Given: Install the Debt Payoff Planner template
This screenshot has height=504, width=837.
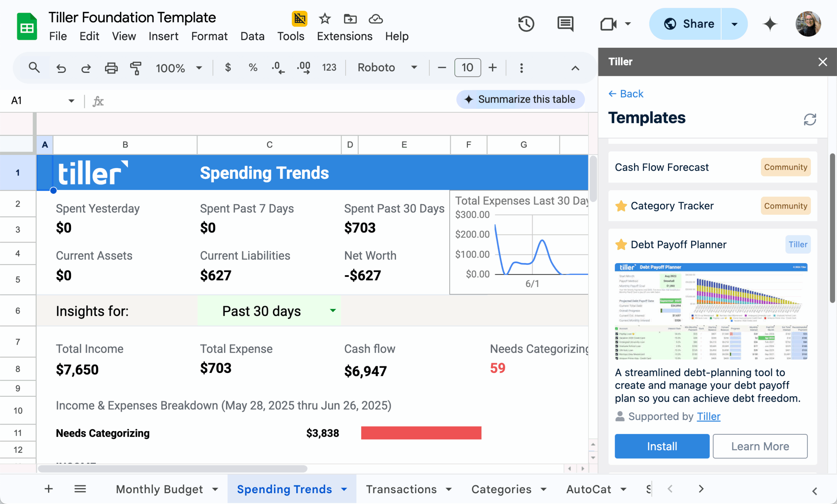Looking at the screenshot, I should [x=662, y=446].
